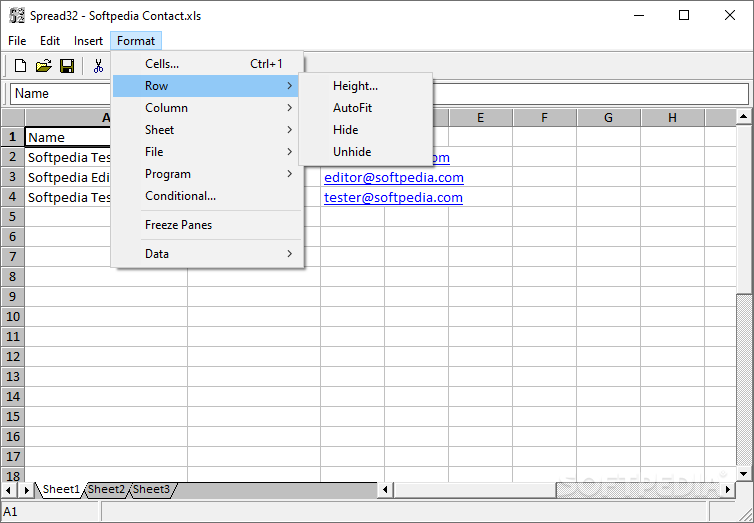
Task: Select the column E header
Action: coord(480,118)
